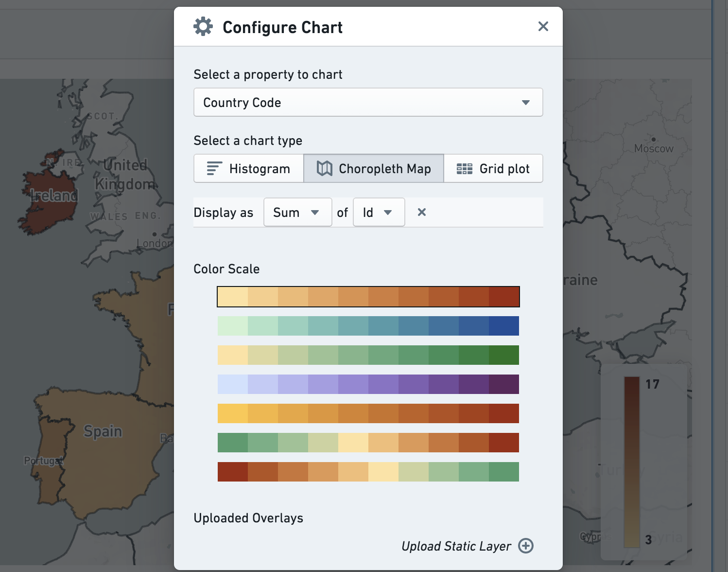Select the Choropleth Map chart type

(x=374, y=169)
